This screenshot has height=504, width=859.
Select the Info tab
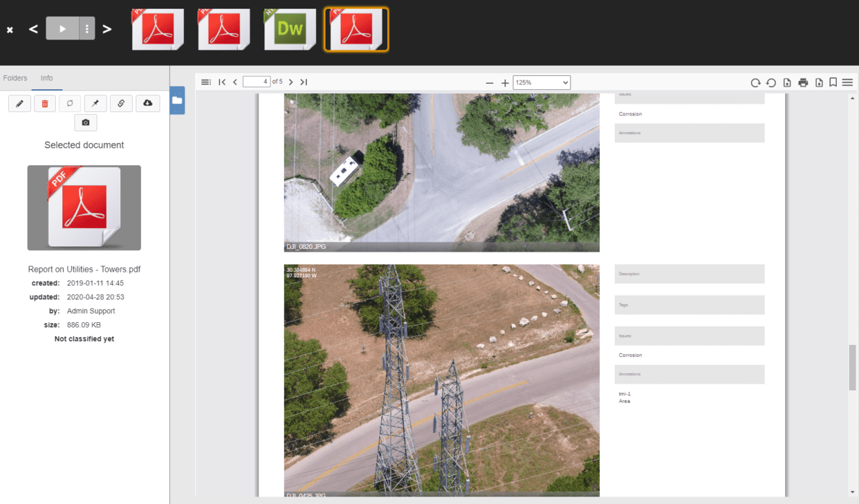tap(46, 78)
